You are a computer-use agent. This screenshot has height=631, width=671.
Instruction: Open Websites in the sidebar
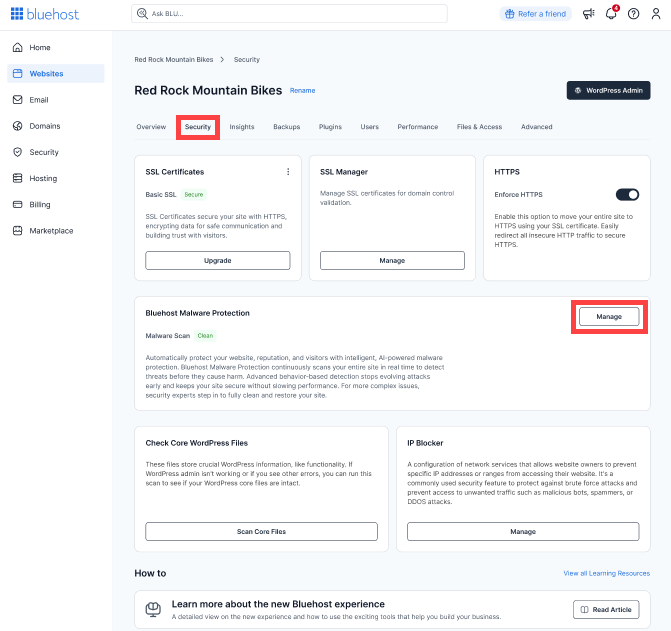click(56, 74)
